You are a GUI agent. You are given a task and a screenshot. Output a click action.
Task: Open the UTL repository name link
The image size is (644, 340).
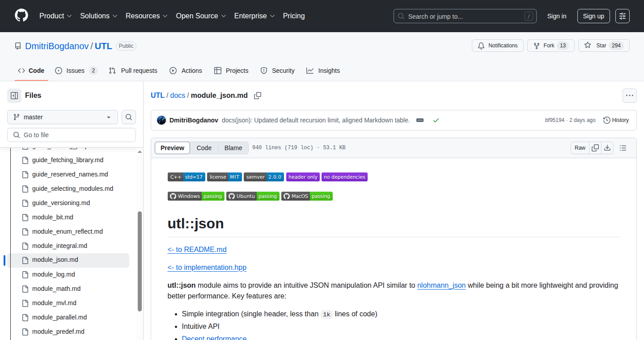click(x=103, y=46)
